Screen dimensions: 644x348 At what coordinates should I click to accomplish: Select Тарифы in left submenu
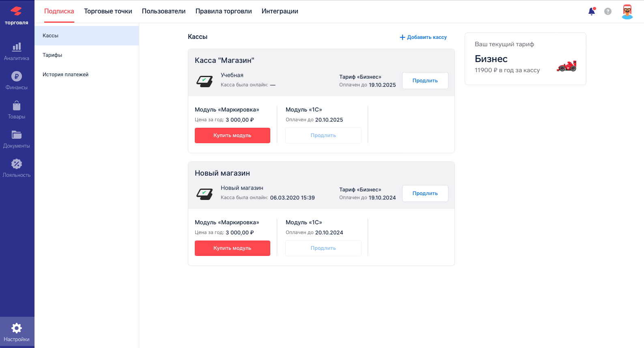tap(87, 55)
